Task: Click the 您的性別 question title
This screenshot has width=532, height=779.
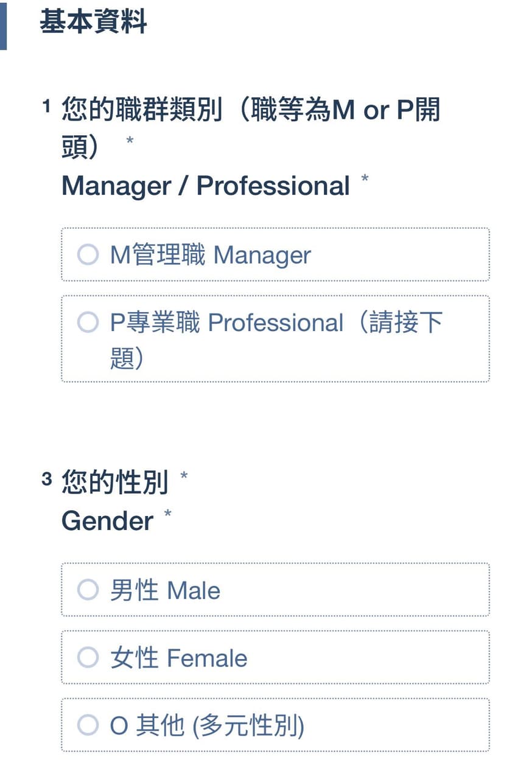Action: [114, 482]
